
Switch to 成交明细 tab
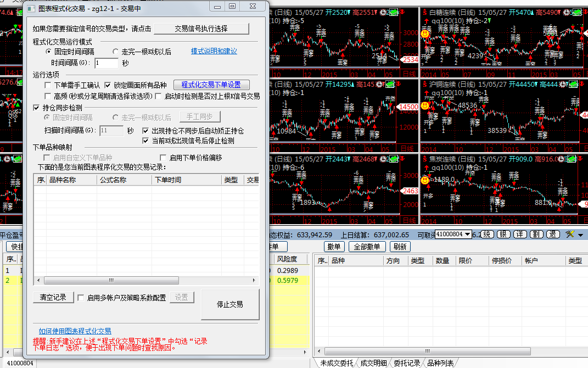click(373, 363)
